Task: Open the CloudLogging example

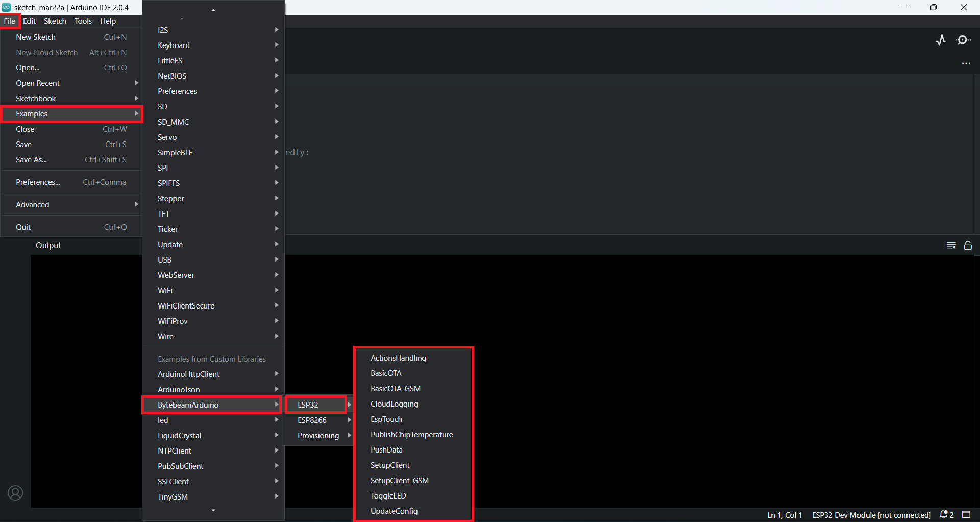Action: click(414, 404)
